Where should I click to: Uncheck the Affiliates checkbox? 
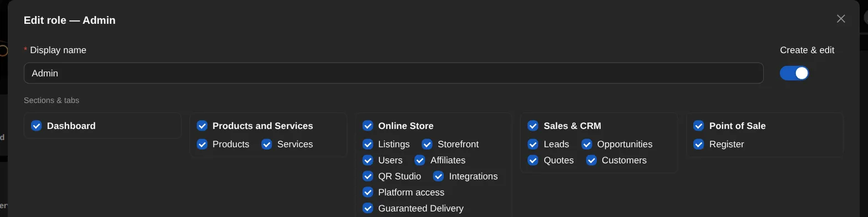420,160
